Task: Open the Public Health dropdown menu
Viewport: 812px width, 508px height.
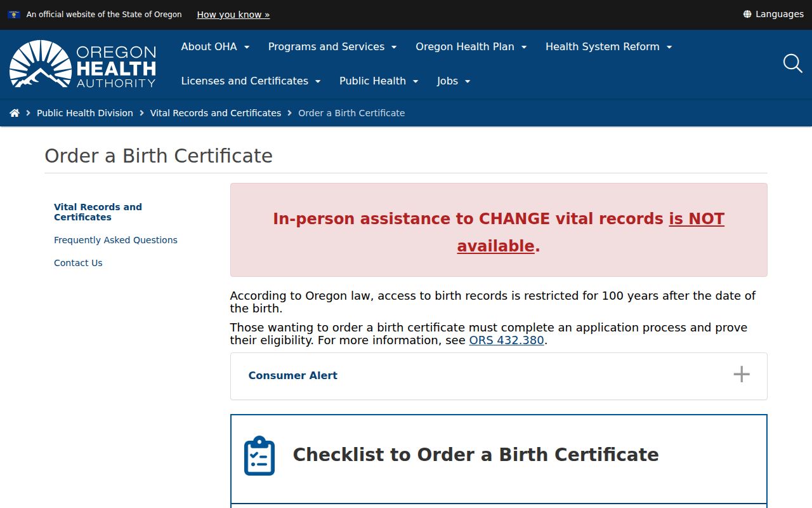Action: tap(379, 81)
